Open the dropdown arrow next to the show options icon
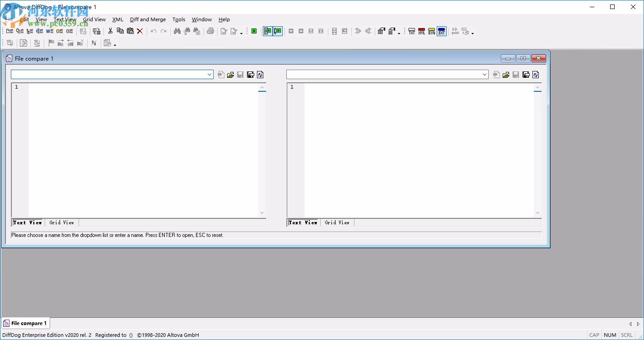644x340 pixels. (399, 33)
